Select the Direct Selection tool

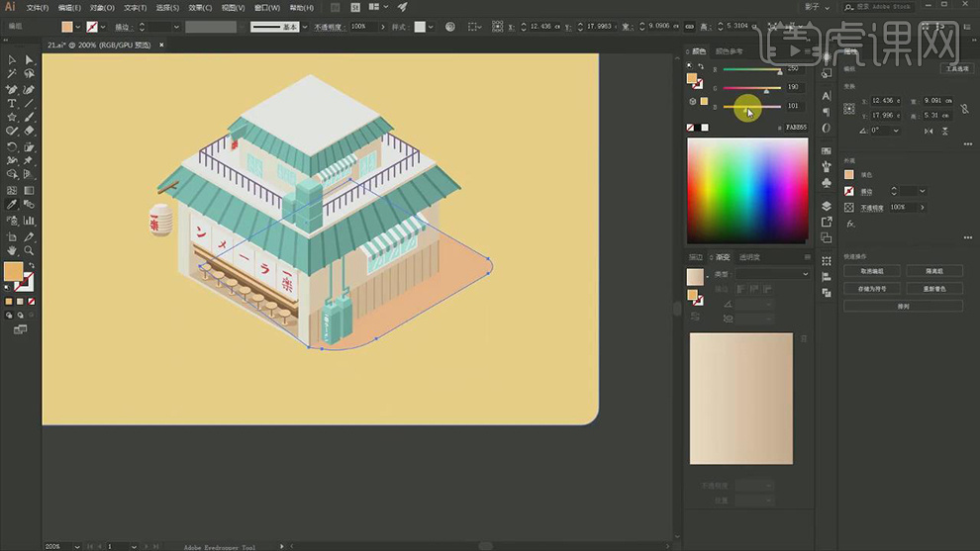(29, 60)
